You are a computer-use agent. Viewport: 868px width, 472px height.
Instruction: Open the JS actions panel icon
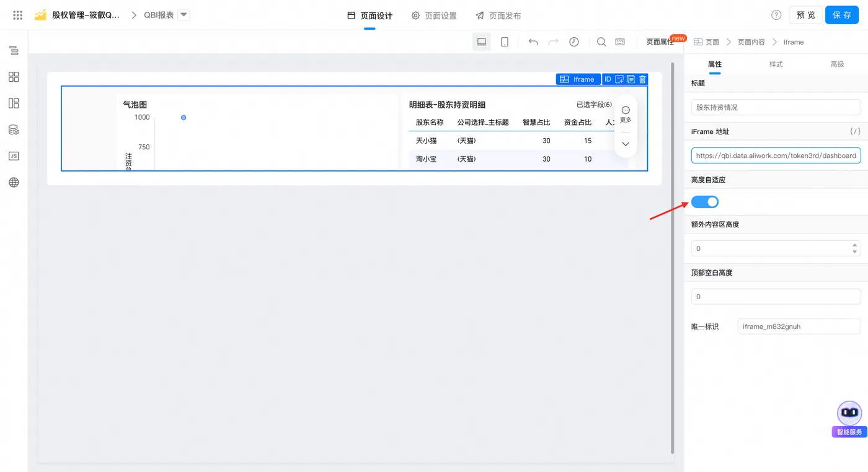[14, 156]
